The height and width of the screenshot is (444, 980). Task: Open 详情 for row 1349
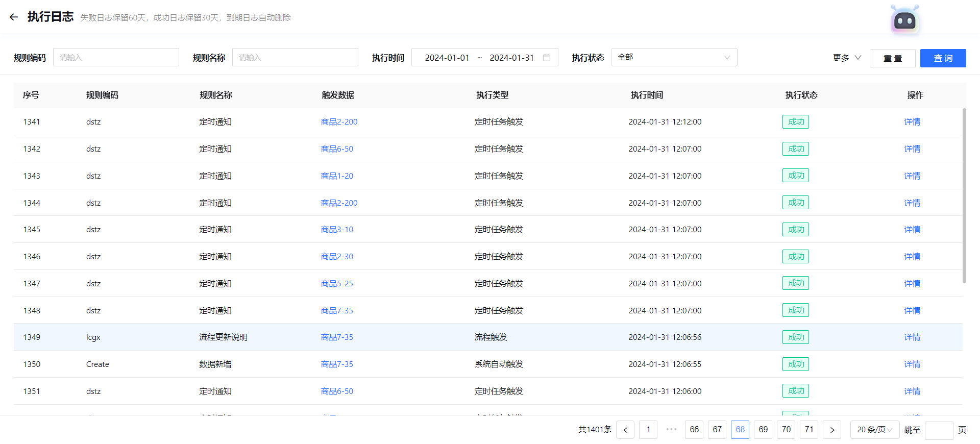[912, 337]
